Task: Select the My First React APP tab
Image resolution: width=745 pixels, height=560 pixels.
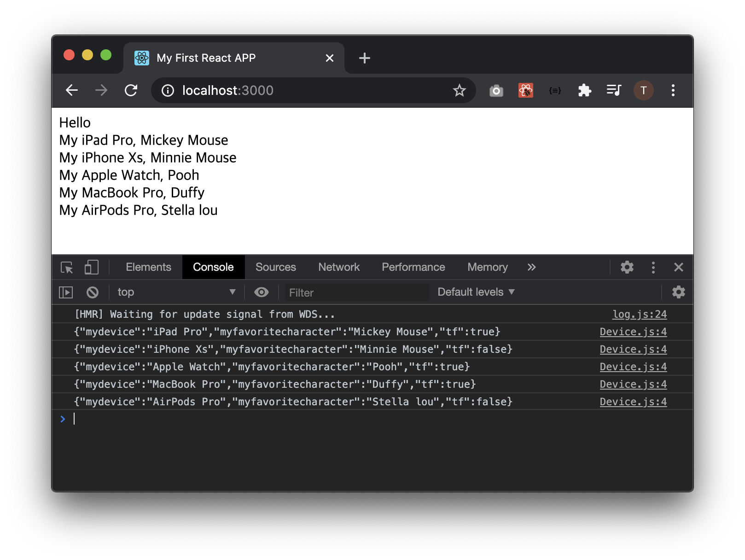Action: 234,58
